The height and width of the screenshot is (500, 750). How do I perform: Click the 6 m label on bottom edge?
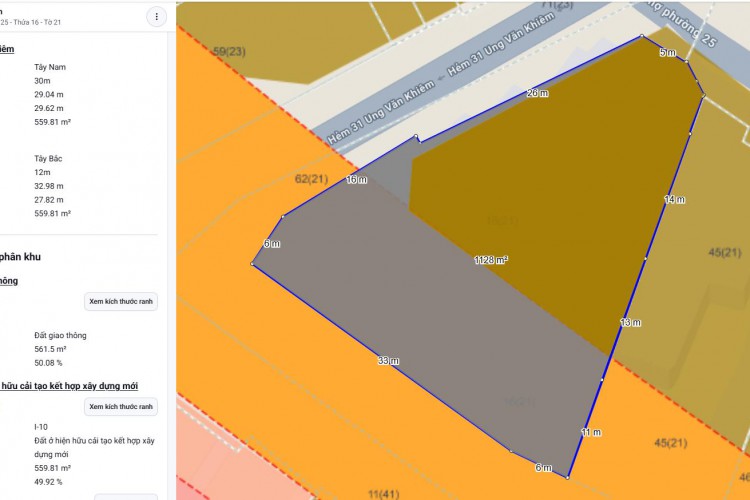(x=543, y=468)
